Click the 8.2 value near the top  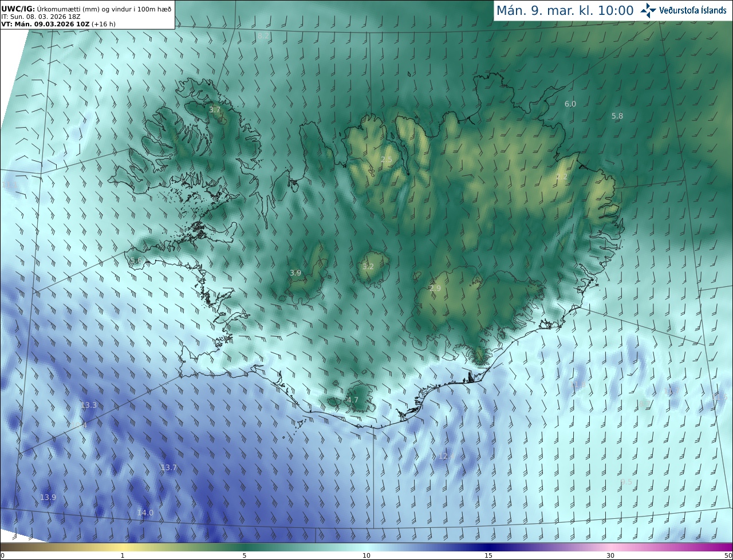click(263, 36)
